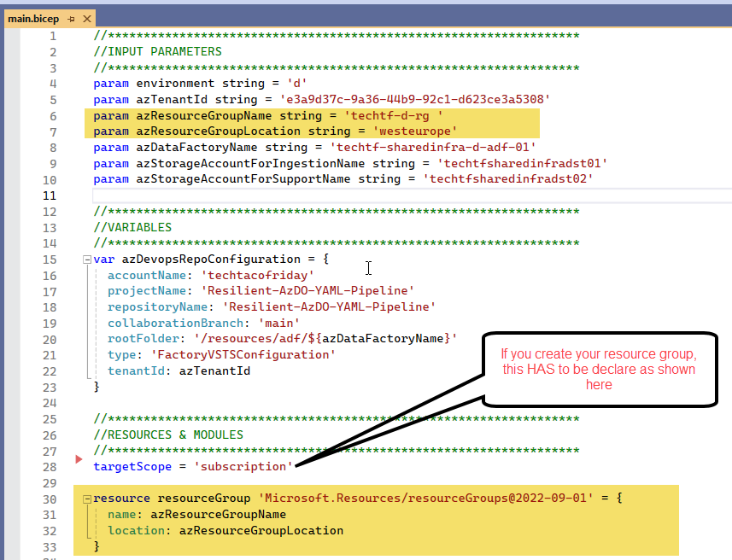Click the azDevopsRepoConfiguration variable name

click(x=211, y=259)
